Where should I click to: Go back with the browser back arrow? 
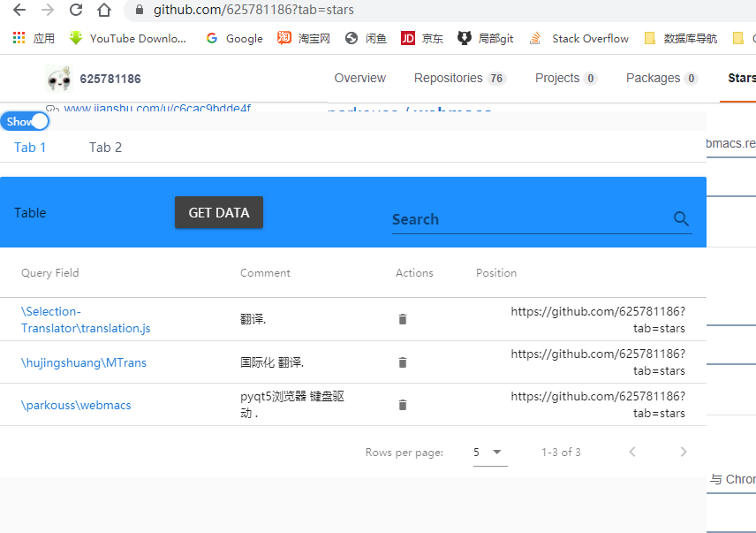tap(19, 10)
